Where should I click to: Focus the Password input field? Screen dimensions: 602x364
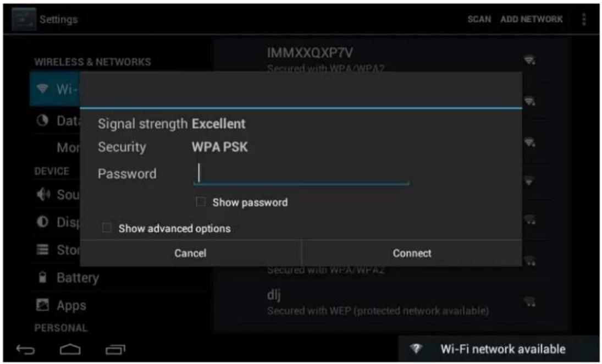301,174
